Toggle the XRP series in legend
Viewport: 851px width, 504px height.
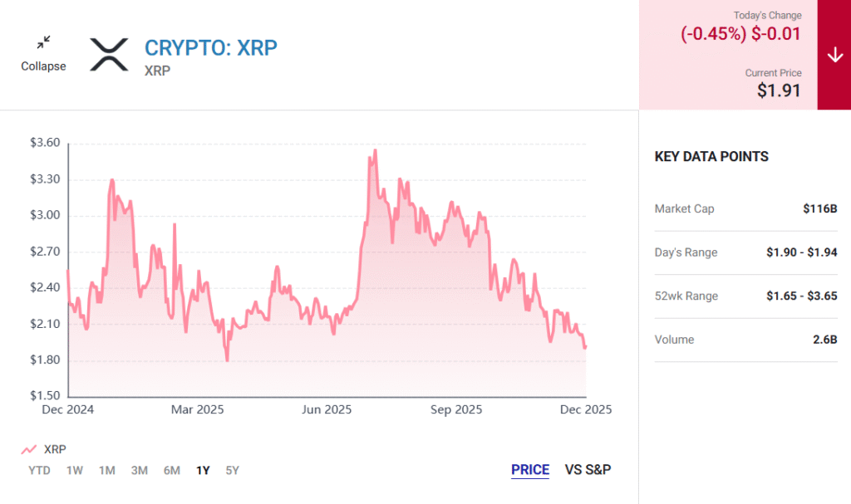(55, 449)
